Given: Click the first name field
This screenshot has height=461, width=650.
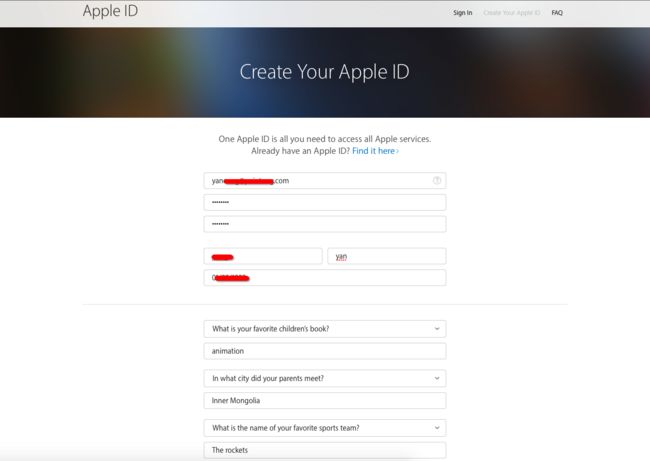Looking at the screenshot, I should (263, 256).
